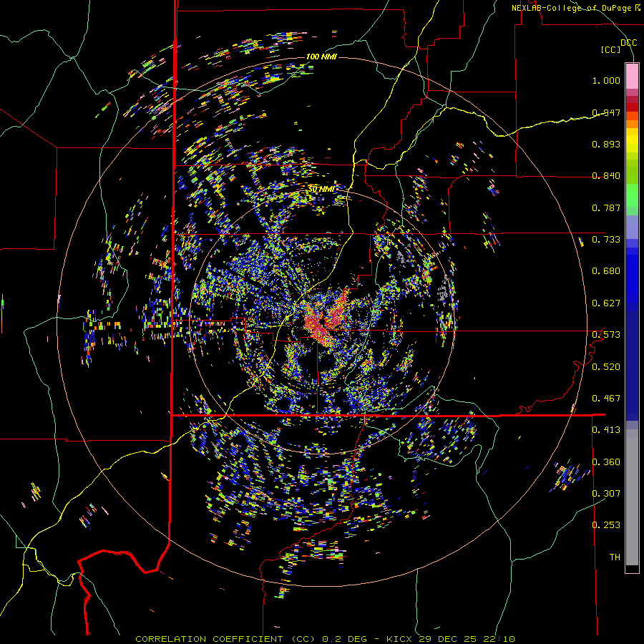The height and width of the screenshot is (644, 644).
Task: Click the pink top segment of the color bar
Action: [x=632, y=76]
